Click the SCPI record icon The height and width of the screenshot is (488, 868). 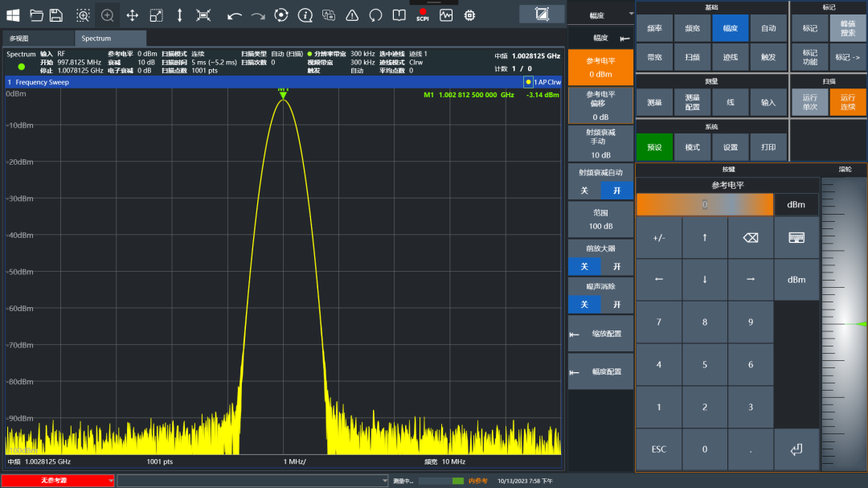423,15
